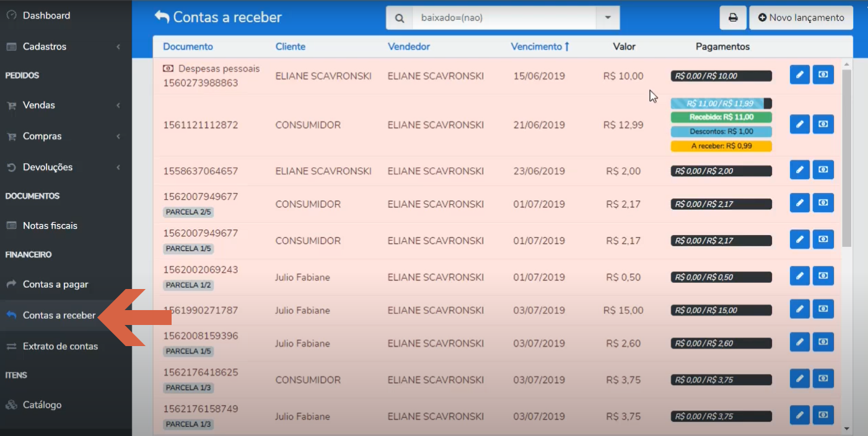The height and width of the screenshot is (436, 868).
Task: Open Notas fiscais in the sidebar
Action: click(66, 226)
